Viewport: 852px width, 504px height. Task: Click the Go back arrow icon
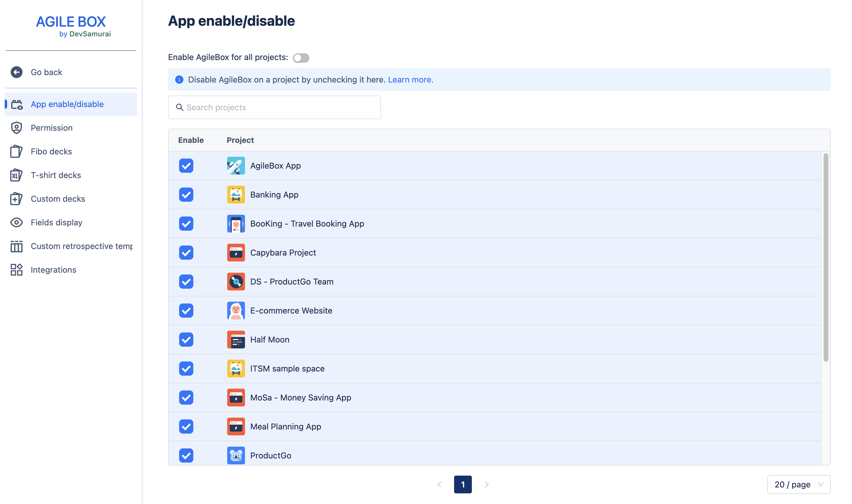16,72
